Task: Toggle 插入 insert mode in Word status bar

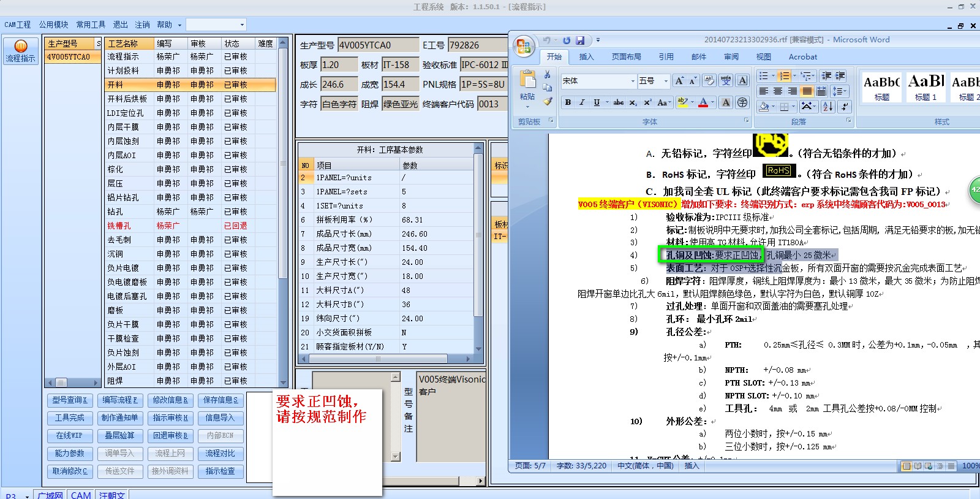Action: 692,466
